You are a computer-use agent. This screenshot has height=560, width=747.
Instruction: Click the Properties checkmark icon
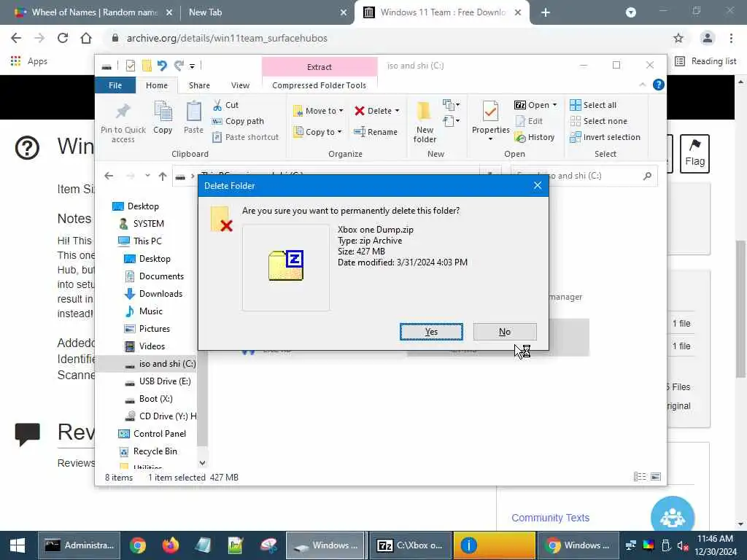click(x=491, y=112)
